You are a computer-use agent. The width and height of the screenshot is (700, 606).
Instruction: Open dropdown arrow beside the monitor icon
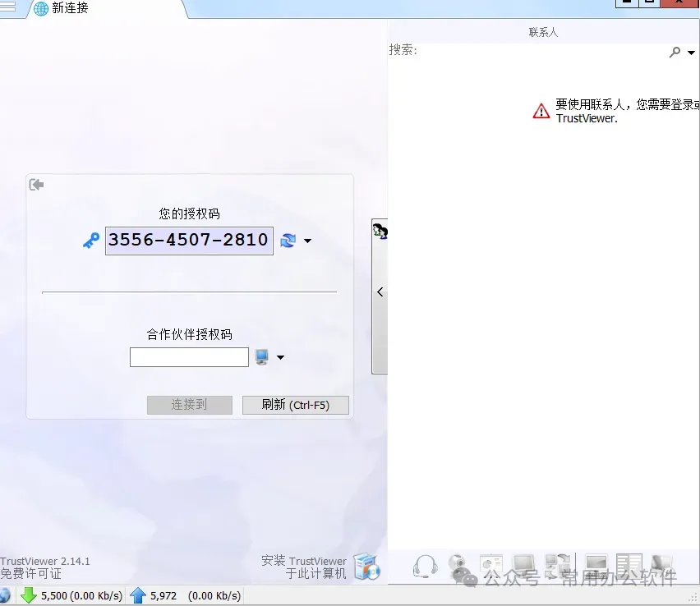tap(280, 357)
